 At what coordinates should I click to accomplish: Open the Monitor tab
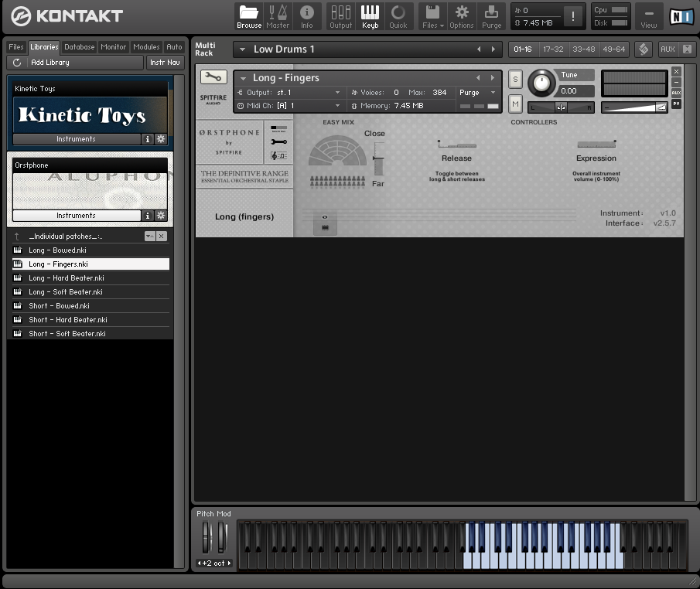pyautogui.click(x=114, y=47)
